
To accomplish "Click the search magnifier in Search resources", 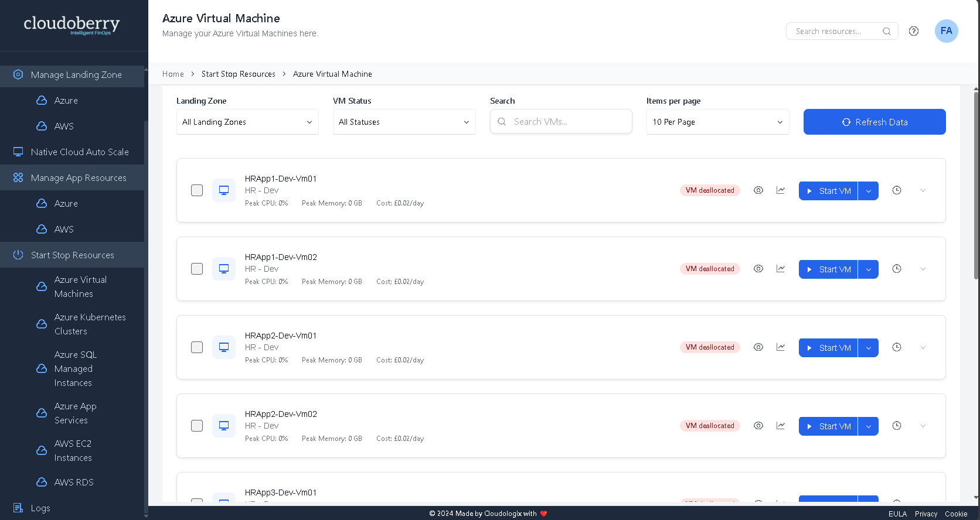I will click(887, 32).
